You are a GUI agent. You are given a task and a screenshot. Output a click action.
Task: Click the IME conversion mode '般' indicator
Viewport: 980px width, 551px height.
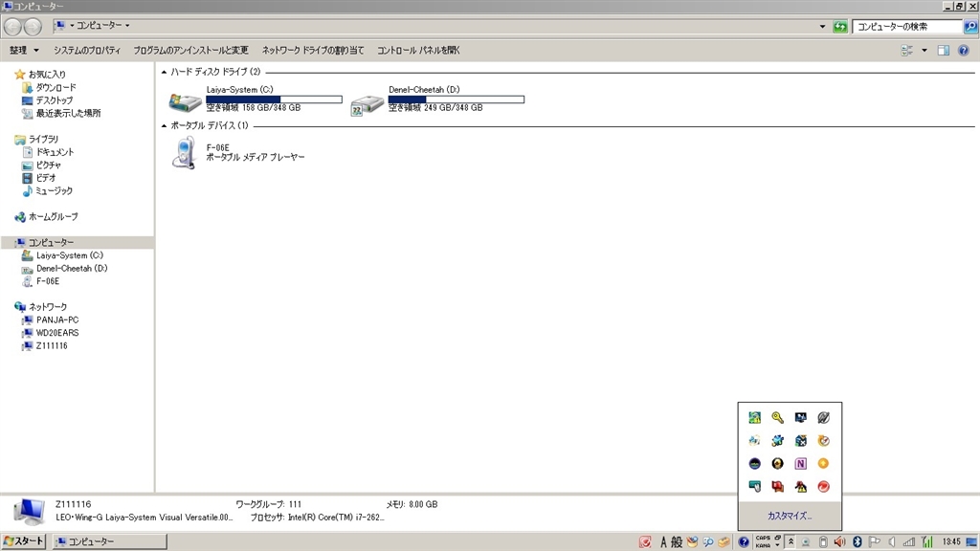tap(677, 541)
